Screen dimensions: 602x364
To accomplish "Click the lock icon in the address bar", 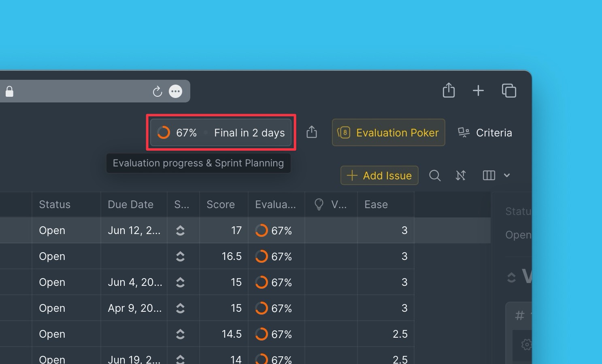I will click(10, 91).
